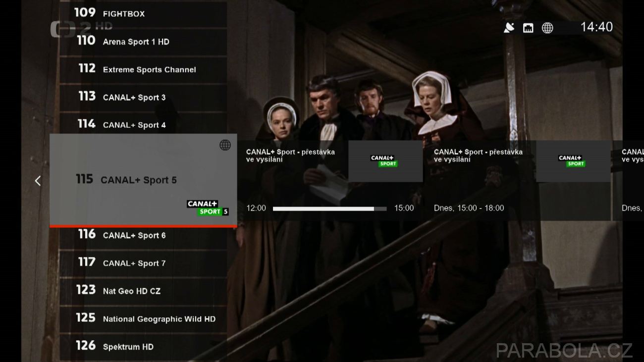Viewport: 644px width, 362px height.
Task: Click the ČT2 HD channel logo
Action: (x=82, y=29)
